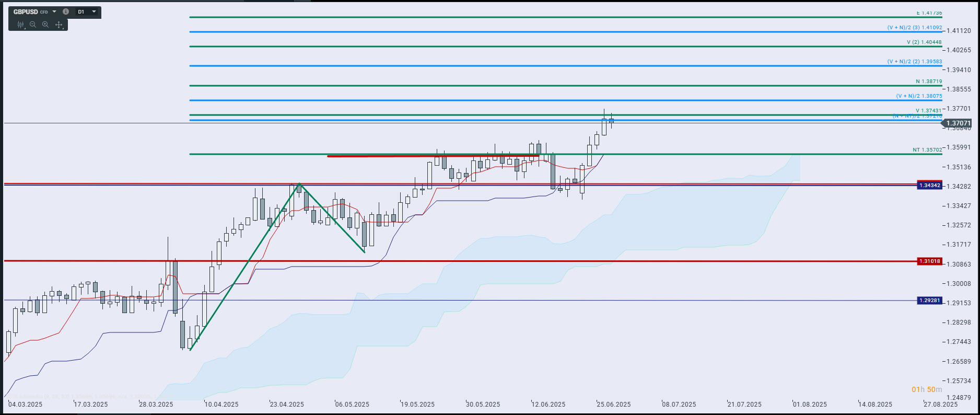Select the red 1.31018 line label
Screen dimensions: 980x415
(x=929, y=261)
